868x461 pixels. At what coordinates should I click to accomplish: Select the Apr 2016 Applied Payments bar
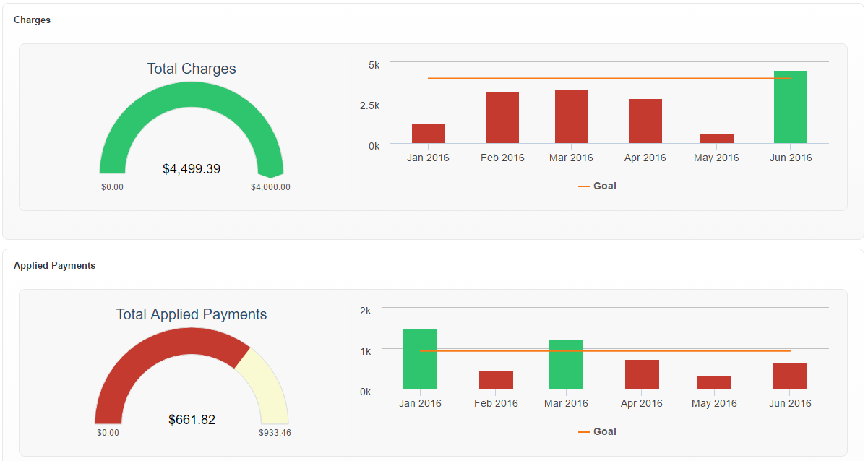[x=642, y=374]
